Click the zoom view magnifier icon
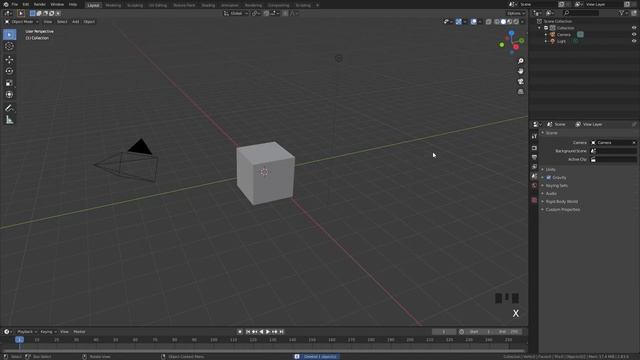This screenshot has height=360, width=640. [x=520, y=61]
